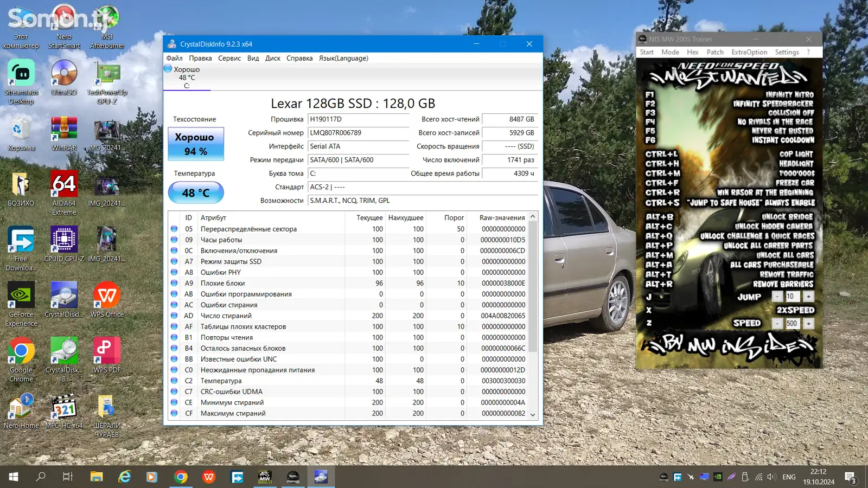The image size is (868, 488).
Task: Open Task View from the taskbar
Action: coord(68,477)
